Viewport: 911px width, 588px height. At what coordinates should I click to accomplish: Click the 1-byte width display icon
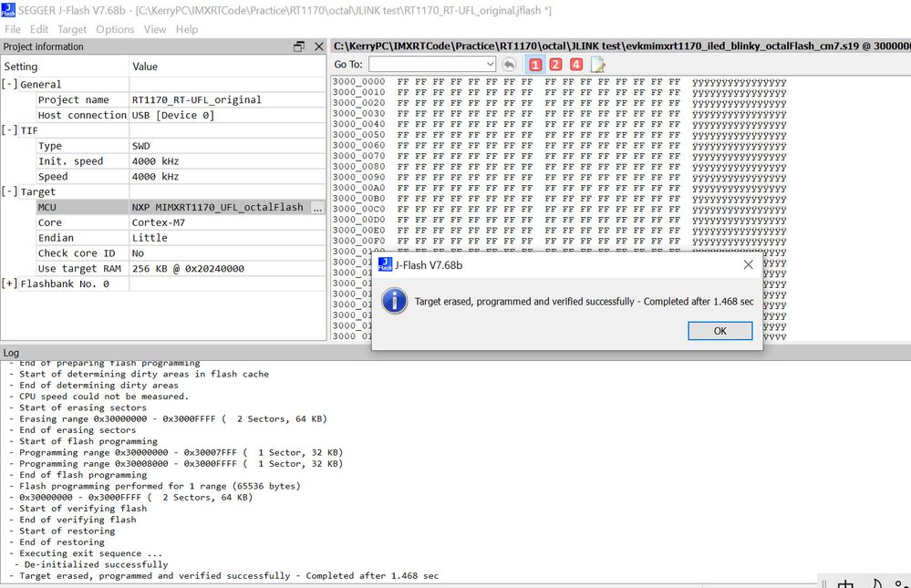click(x=535, y=65)
